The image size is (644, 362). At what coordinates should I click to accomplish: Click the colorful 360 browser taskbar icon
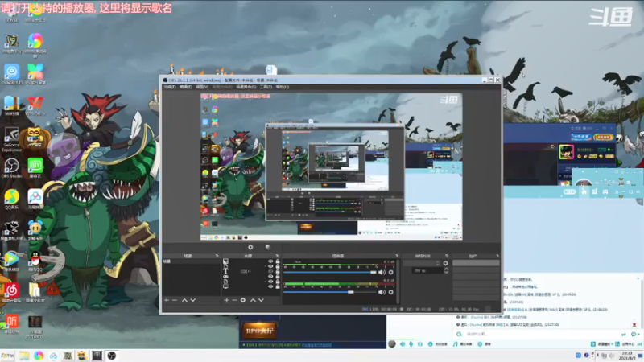point(39,356)
